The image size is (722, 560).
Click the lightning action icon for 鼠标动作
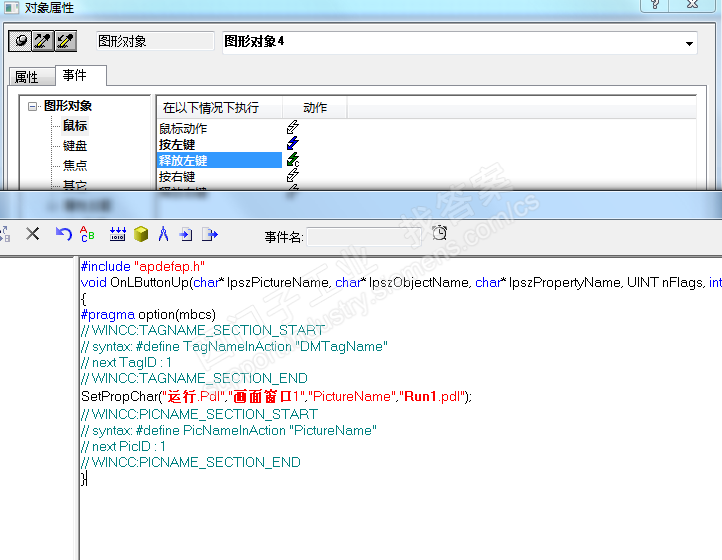(x=292, y=127)
